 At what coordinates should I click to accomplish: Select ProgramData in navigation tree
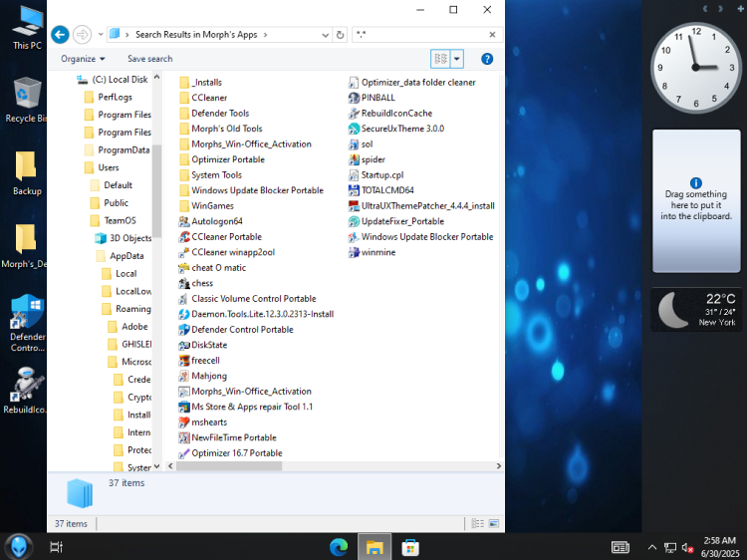tap(117, 150)
